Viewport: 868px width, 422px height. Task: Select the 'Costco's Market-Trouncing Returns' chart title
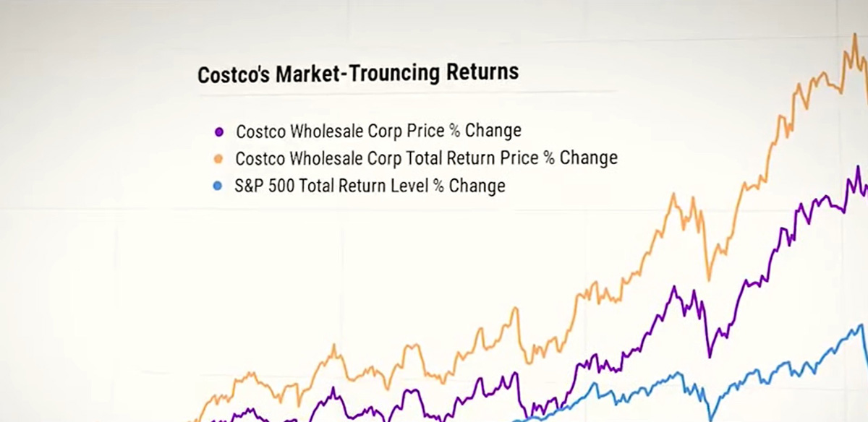pyautogui.click(x=358, y=73)
